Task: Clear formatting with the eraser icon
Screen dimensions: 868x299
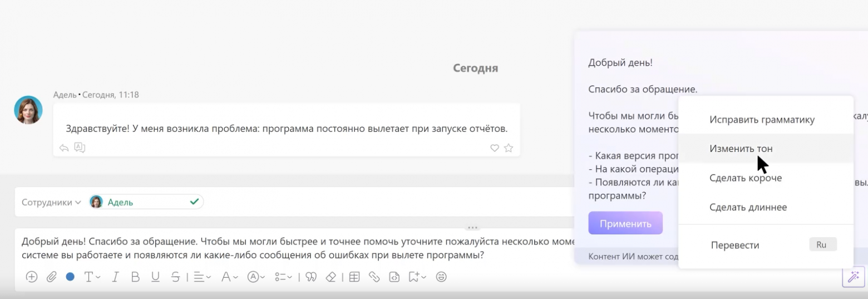Action: pyautogui.click(x=331, y=277)
